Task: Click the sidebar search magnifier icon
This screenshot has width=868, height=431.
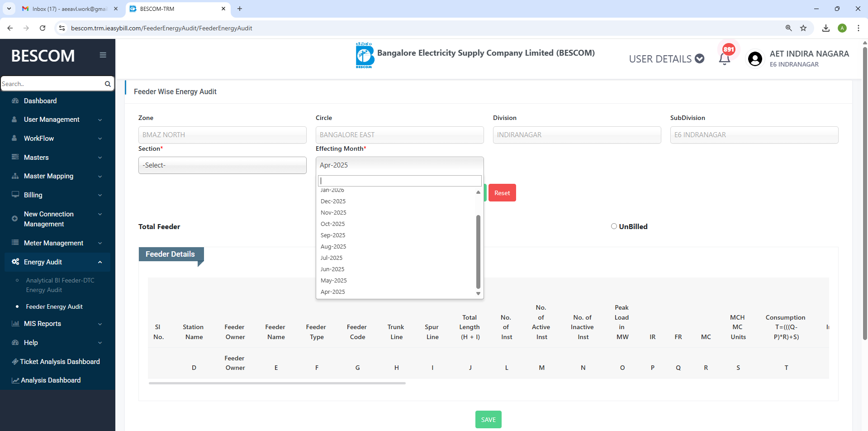Action: click(x=108, y=84)
